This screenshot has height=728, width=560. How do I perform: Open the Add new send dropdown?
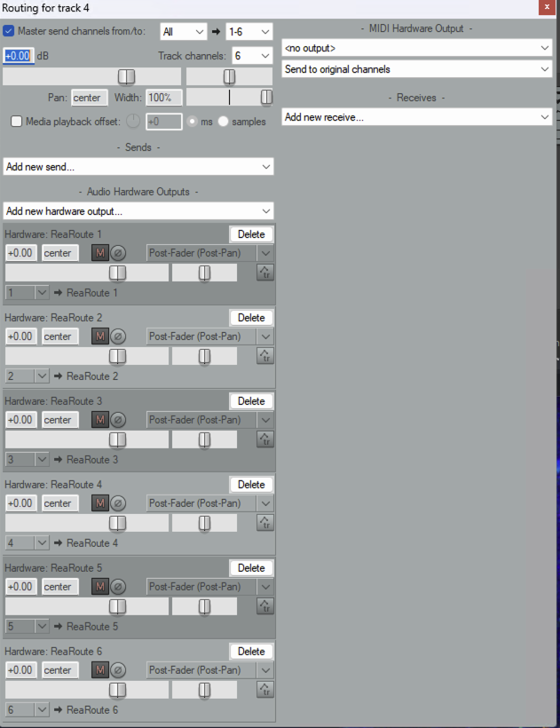[x=138, y=166]
